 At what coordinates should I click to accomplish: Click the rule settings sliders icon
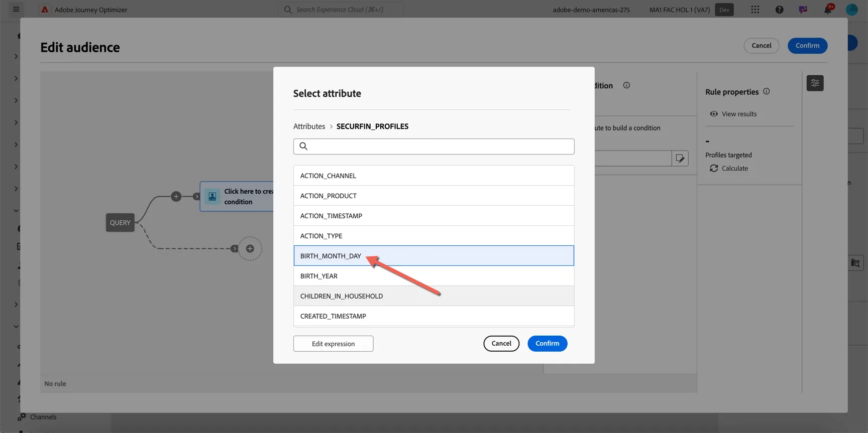tap(815, 83)
